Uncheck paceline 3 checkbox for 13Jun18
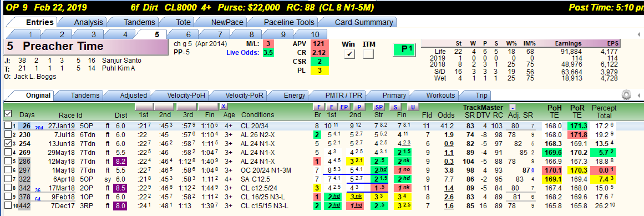Screen dimensions: 644x216 [x=8, y=142]
